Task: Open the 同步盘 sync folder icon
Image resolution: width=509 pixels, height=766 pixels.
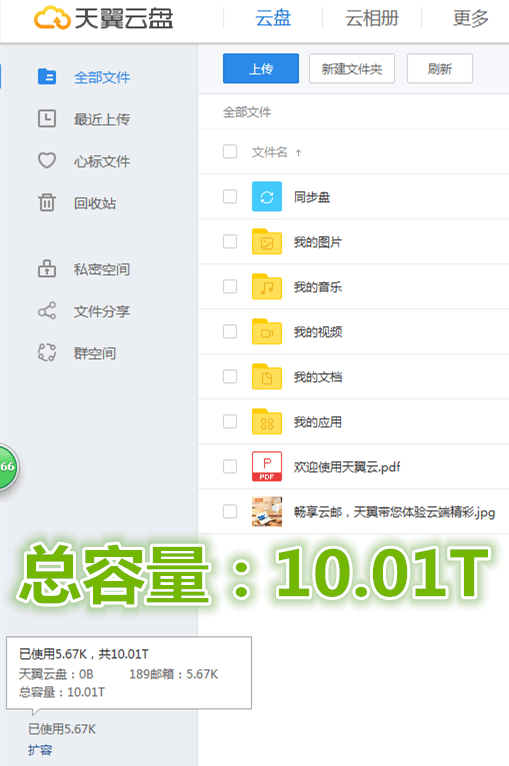Action: (x=267, y=196)
